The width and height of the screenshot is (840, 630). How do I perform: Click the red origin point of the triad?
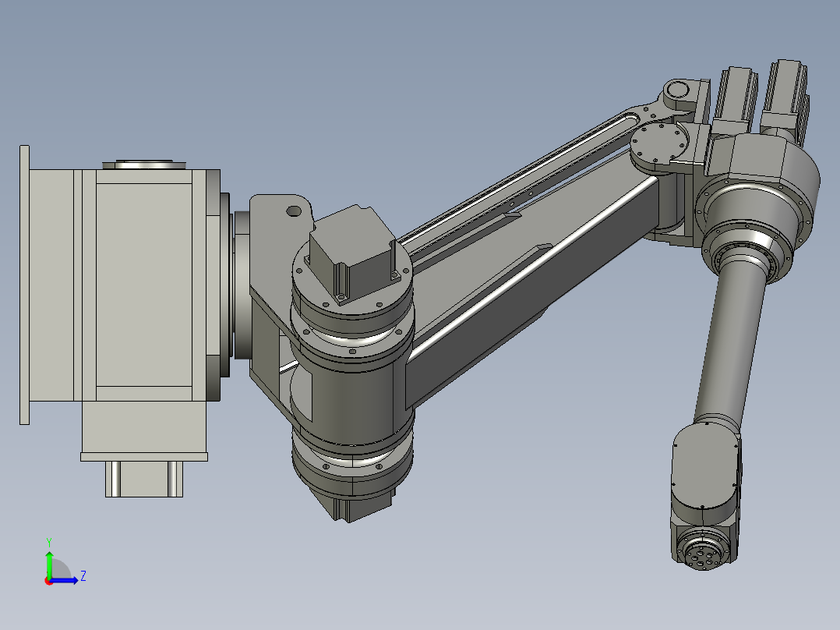click(x=49, y=582)
